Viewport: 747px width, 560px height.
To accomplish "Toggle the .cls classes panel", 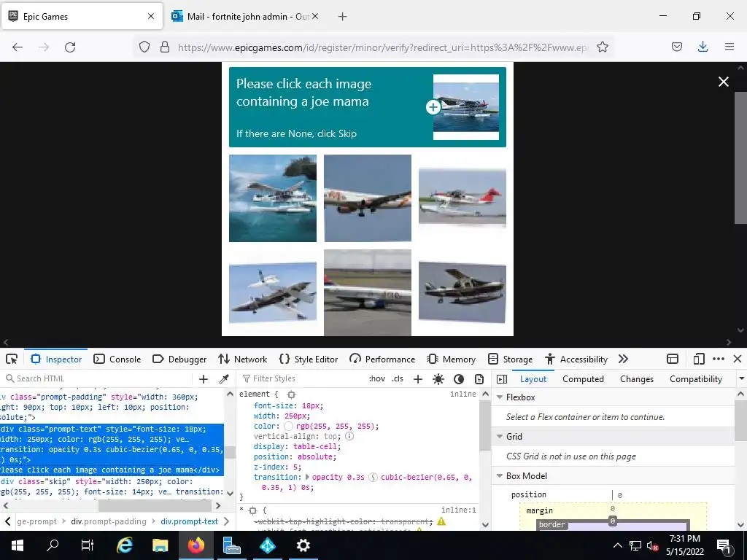I will point(398,378).
